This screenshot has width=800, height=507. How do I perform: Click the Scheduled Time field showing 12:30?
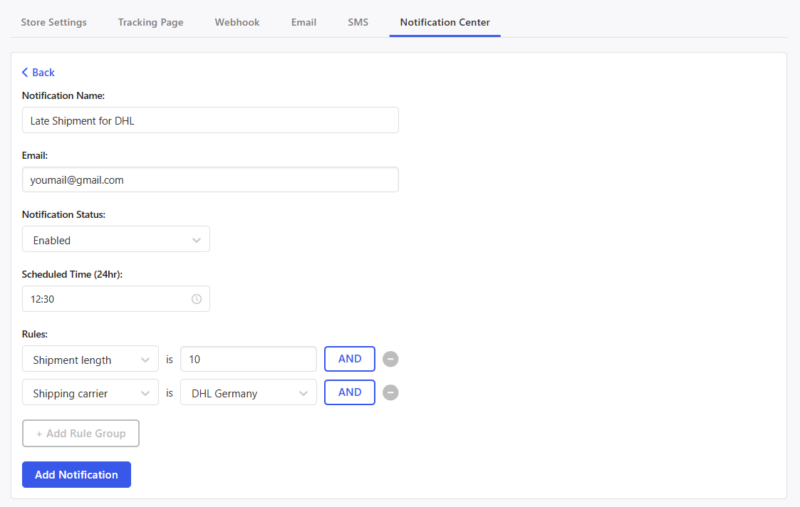click(116, 299)
